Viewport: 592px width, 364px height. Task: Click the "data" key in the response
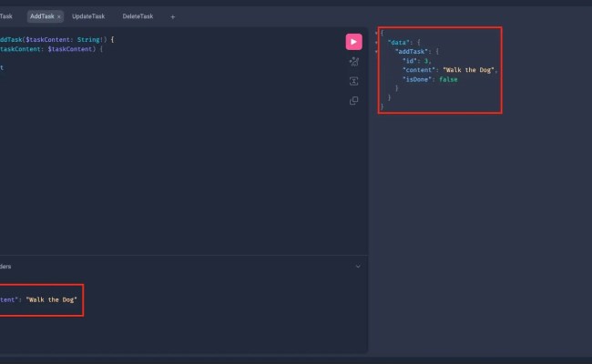(399, 43)
